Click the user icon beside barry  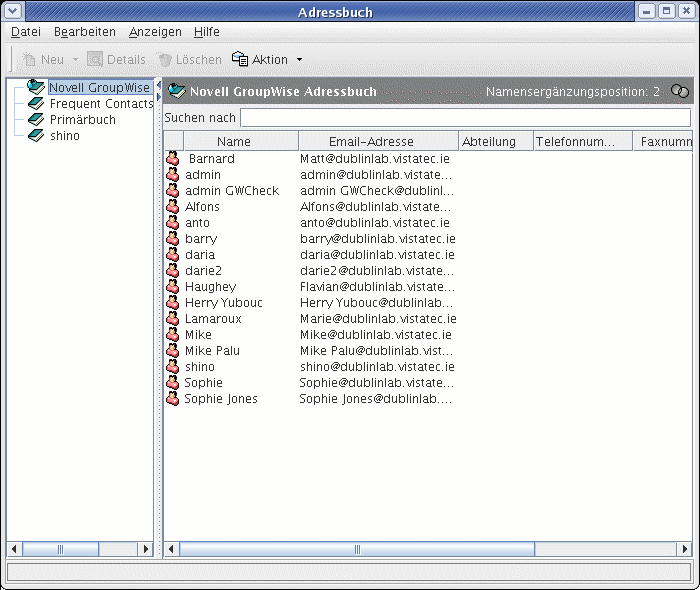(173, 239)
